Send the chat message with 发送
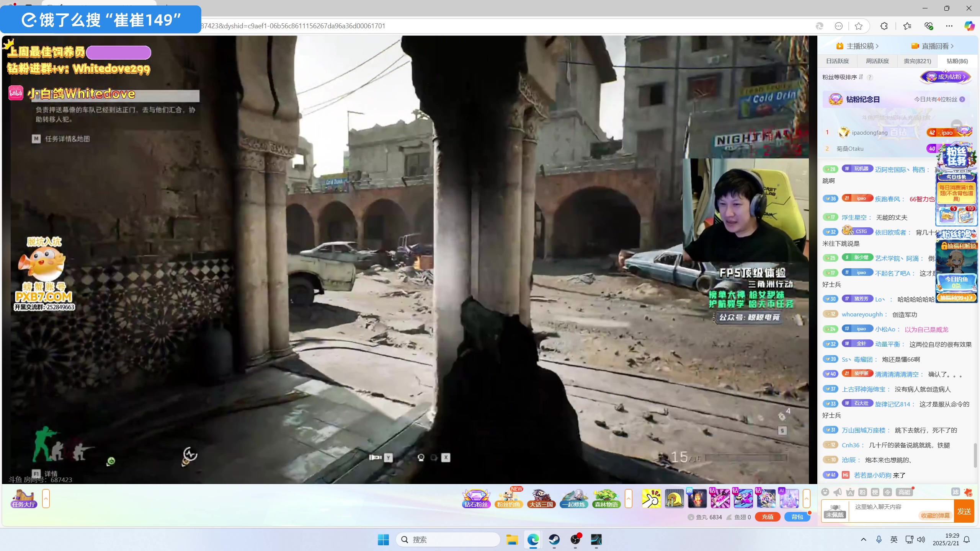980x551 pixels. point(964,511)
